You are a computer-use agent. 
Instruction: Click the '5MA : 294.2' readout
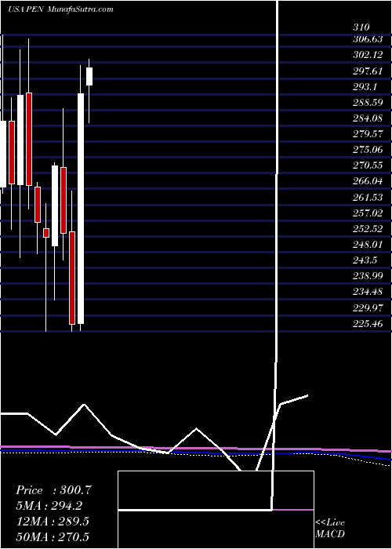[49, 505]
